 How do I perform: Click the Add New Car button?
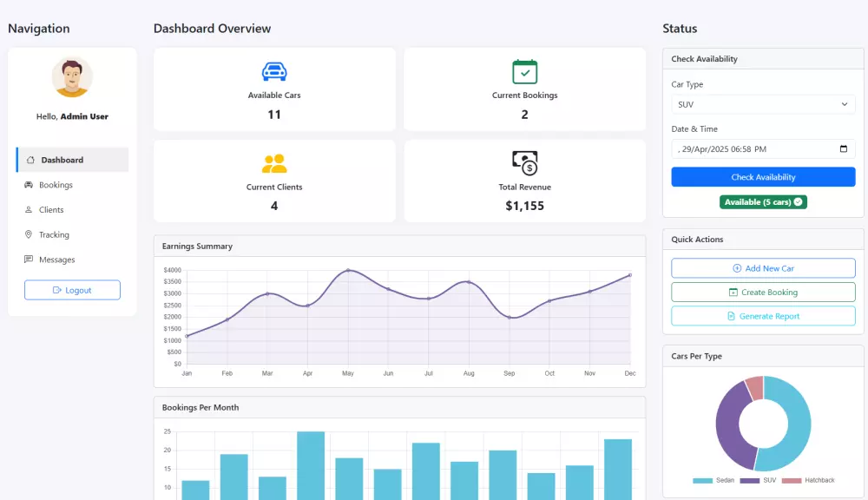[x=763, y=268]
